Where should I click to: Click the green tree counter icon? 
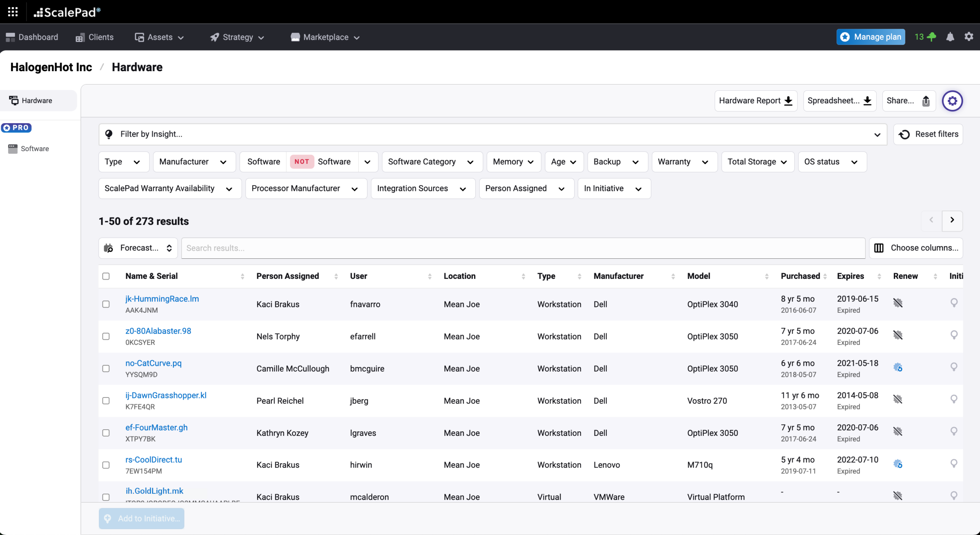pyautogui.click(x=925, y=37)
